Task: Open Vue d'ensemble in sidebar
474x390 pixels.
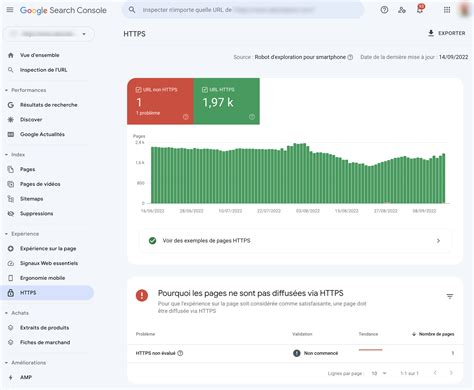Action: [x=40, y=55]
